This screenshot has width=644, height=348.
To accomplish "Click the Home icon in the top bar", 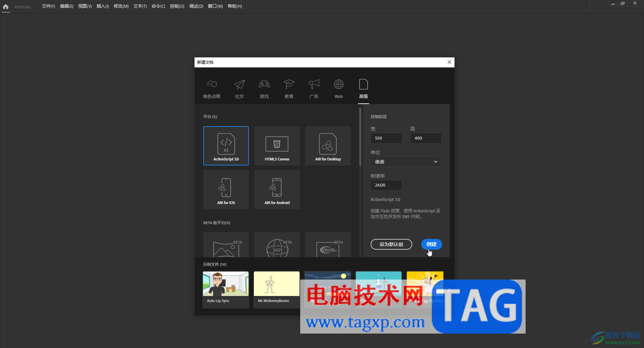I will pos(6,6).
